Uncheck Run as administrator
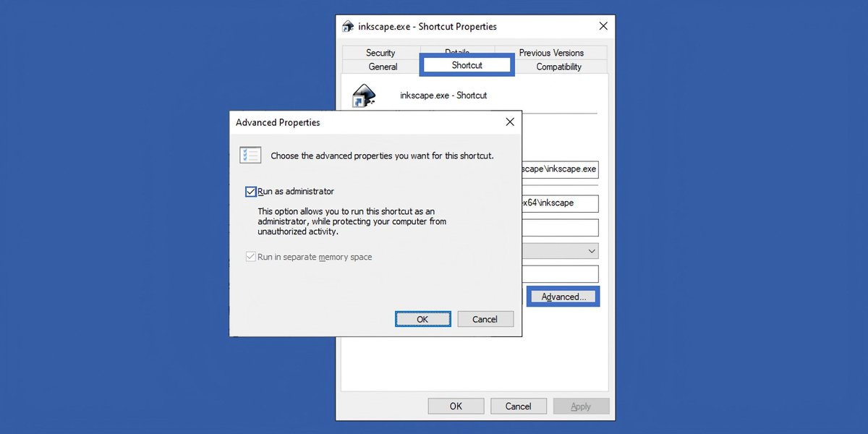 point(251,191)
